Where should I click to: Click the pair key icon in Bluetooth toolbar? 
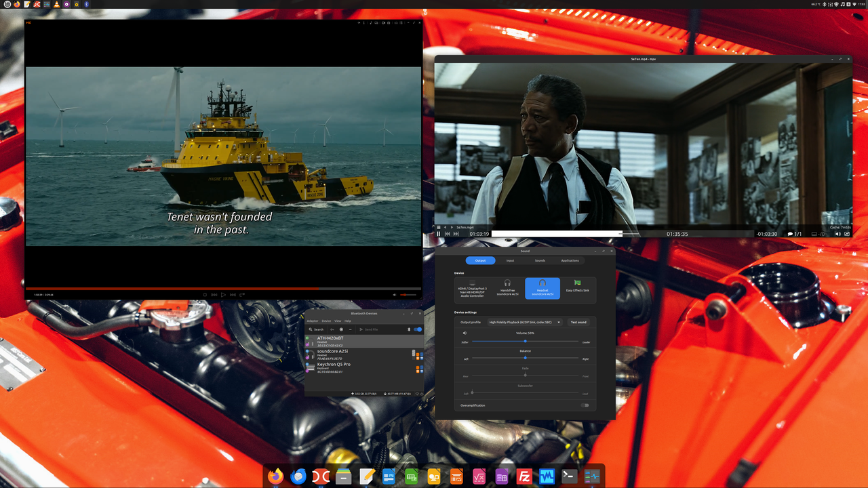click(332, 329)
